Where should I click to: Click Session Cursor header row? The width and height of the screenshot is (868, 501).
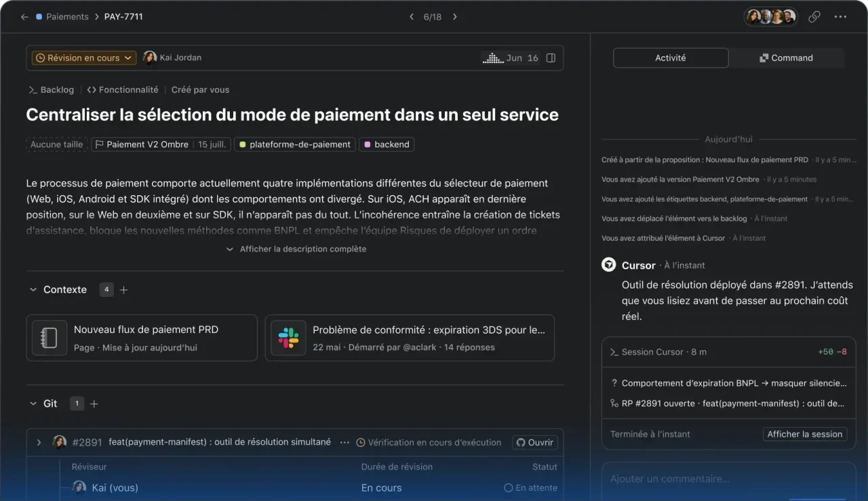point(728,352)
